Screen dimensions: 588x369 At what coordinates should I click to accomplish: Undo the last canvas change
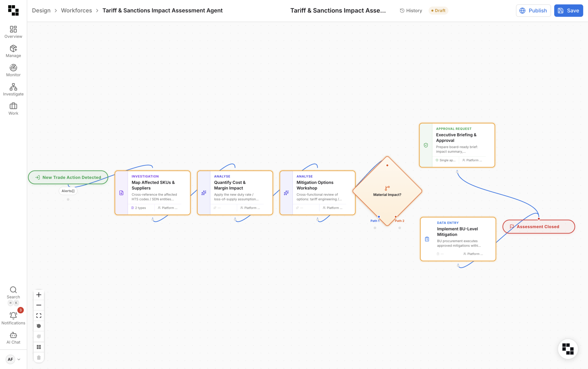(x=39, y=326)
